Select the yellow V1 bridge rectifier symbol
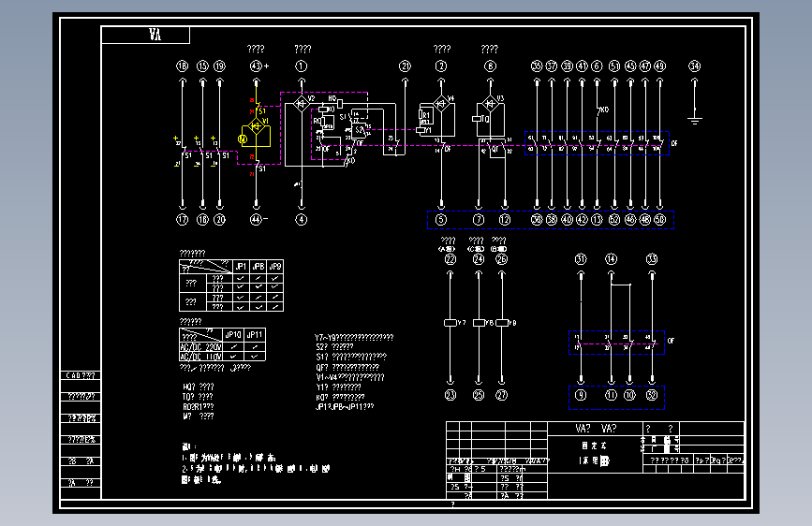This screenshot has height=526, width=812. click(257, 125)
